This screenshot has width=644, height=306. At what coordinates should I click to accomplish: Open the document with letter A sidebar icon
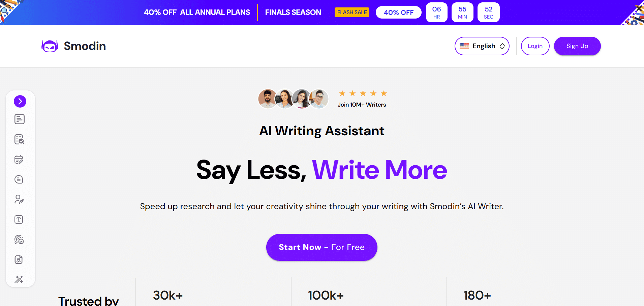(19, 259)
